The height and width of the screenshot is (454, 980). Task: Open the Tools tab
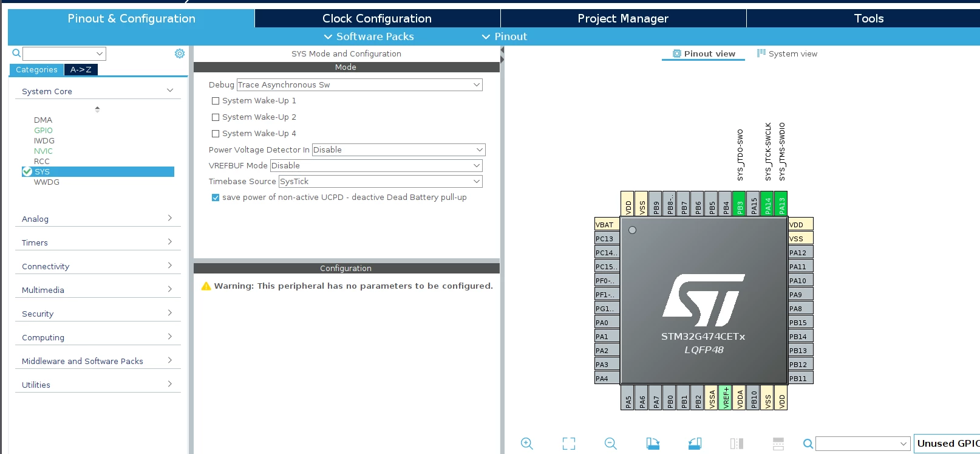click(x=868, y=18)
